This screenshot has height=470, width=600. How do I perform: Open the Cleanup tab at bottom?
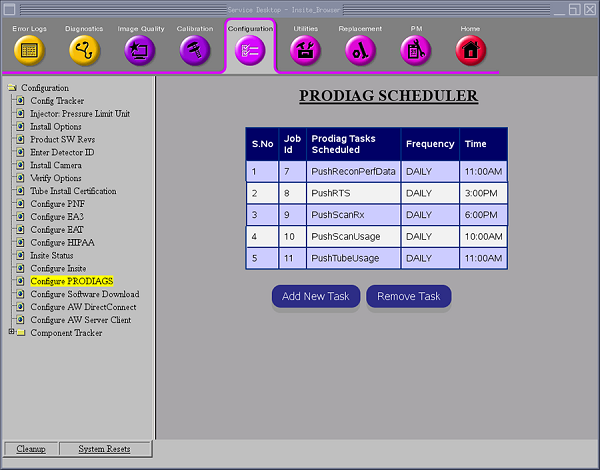pos(30,449)
